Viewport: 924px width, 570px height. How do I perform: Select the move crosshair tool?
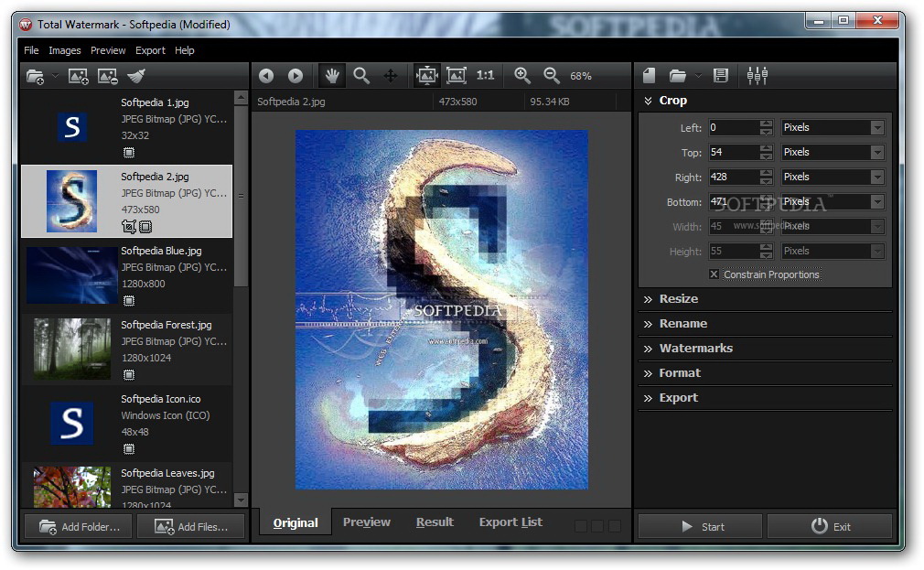tap(390, 75)
